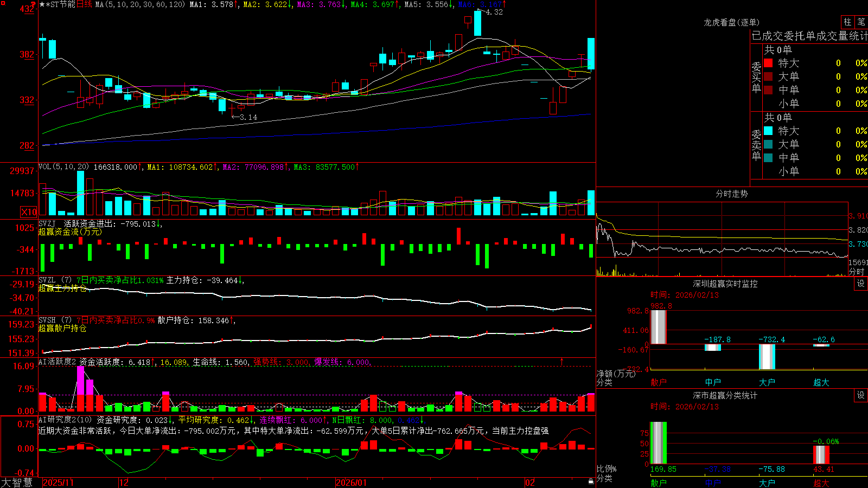Click the SVZJ 活跃资金进出 indicator label
Viewport: 868px width, 488px height.
click(79, 223)
